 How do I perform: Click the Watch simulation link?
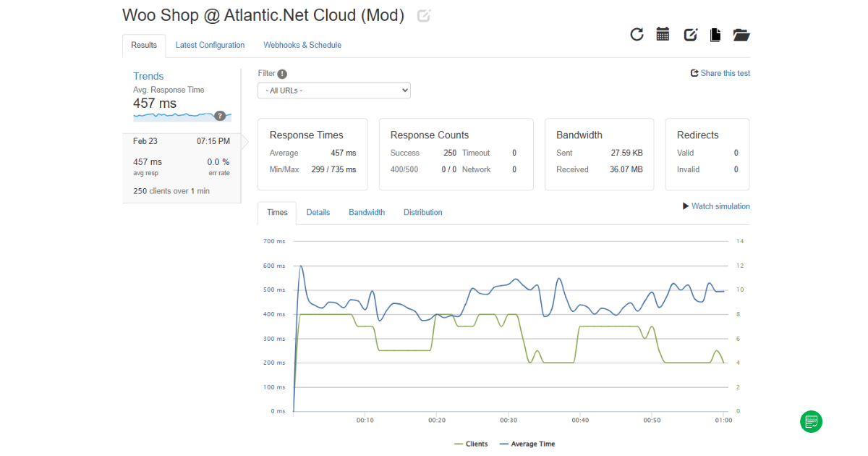click(716, 206)
